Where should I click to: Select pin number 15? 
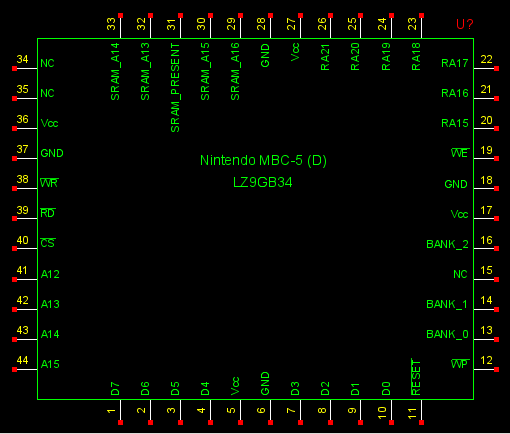486,270
